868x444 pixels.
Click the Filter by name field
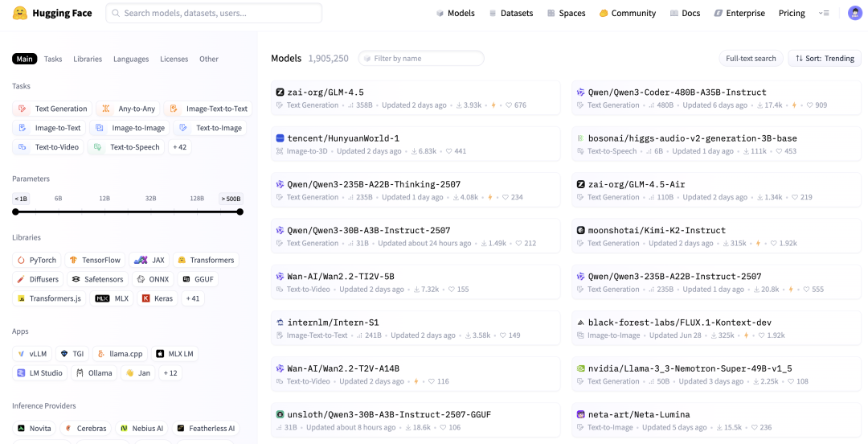point(421,58)
